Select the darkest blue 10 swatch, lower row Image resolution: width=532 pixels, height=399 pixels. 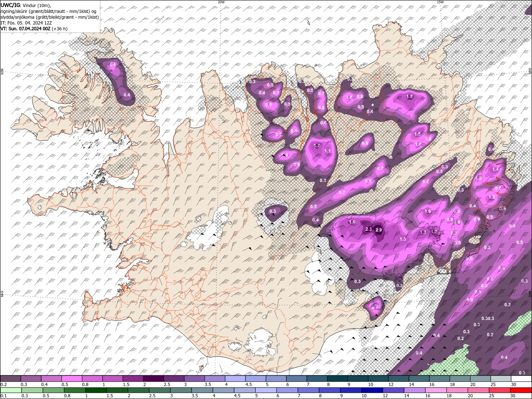(x=372, y=390)
